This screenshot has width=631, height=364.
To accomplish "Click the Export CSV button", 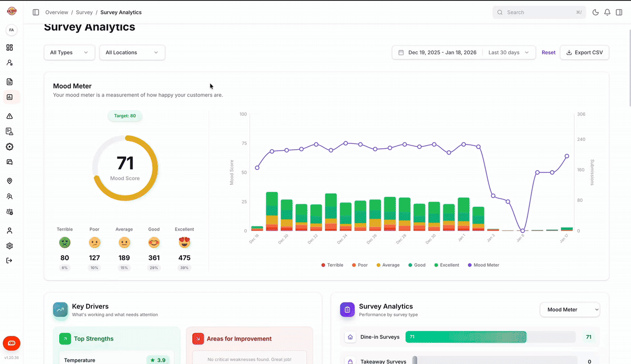I will point(584,52).
